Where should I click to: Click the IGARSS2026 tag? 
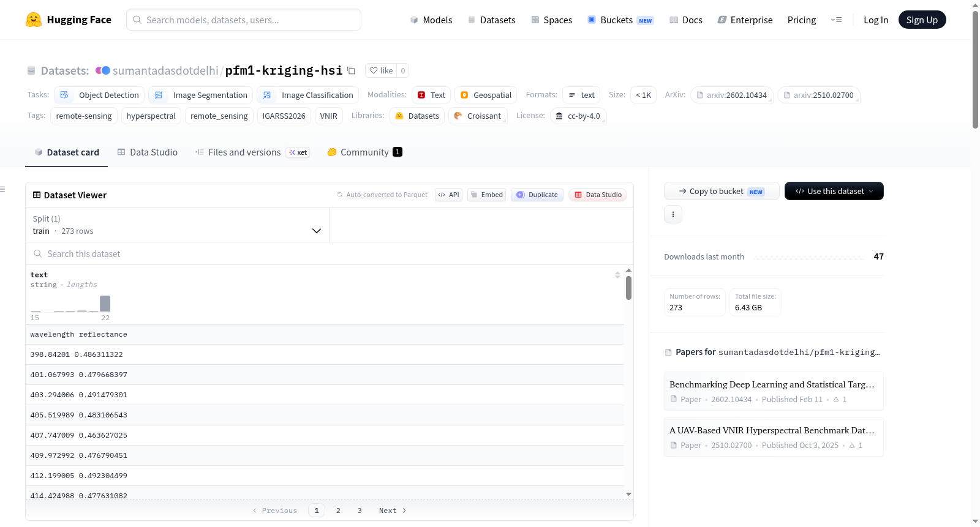click(x=284, y=116)
